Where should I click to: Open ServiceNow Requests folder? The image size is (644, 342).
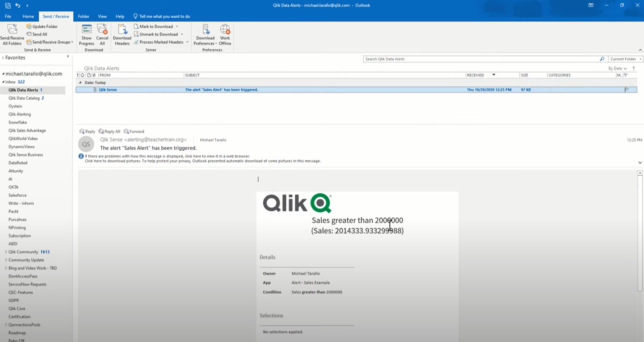[27, 284]
